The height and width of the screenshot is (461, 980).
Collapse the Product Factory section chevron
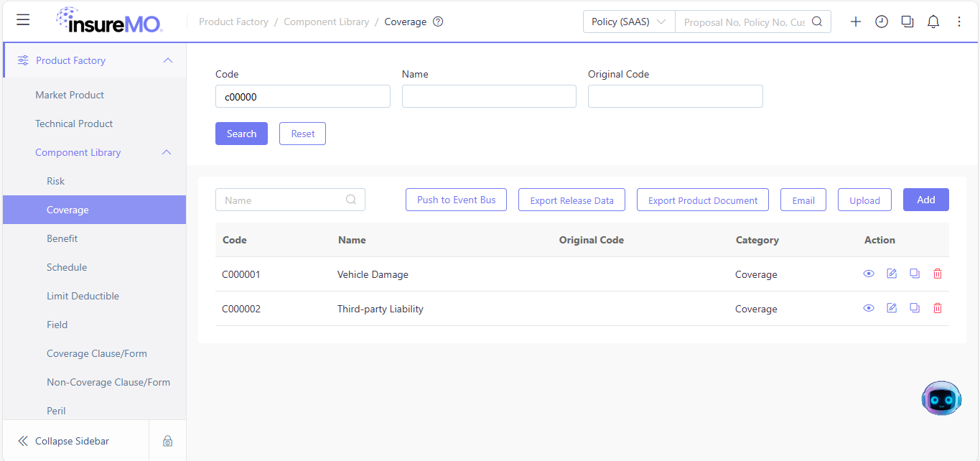pos(168,60)
